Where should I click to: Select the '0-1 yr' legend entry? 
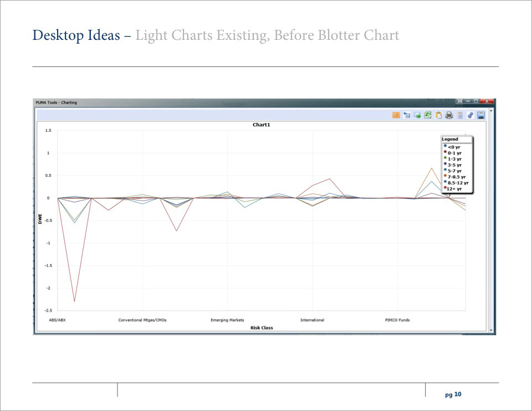pos(454,153)
